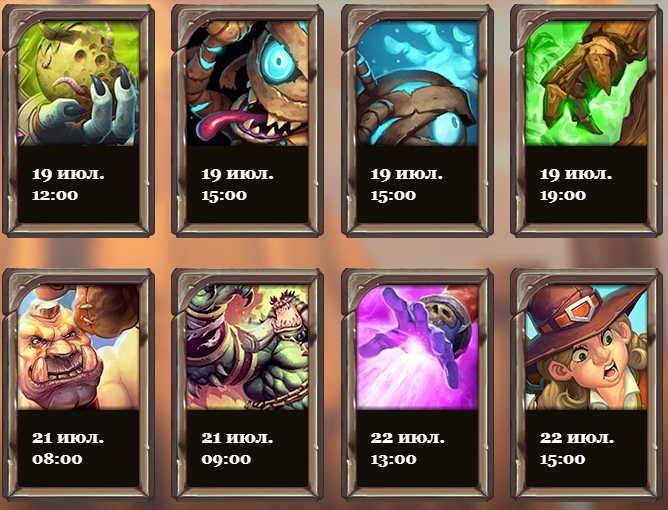Click the 19 июл. 12:00 date label
The image size is (668, 510).
click(x=68, y=184)
